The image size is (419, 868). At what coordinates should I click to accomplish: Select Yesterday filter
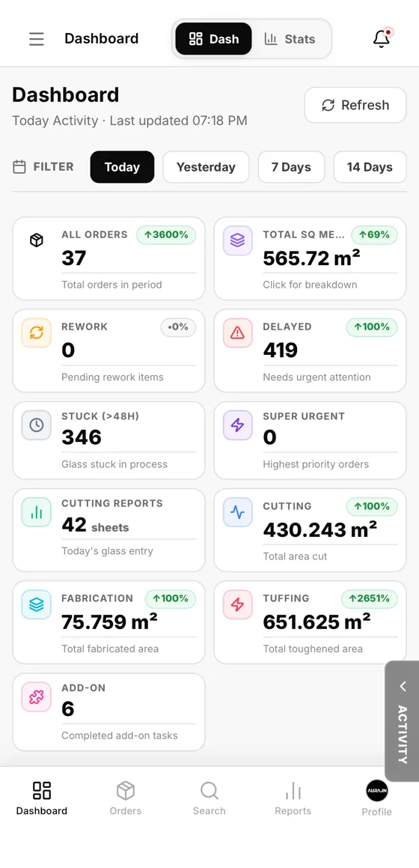coord(207,166)
